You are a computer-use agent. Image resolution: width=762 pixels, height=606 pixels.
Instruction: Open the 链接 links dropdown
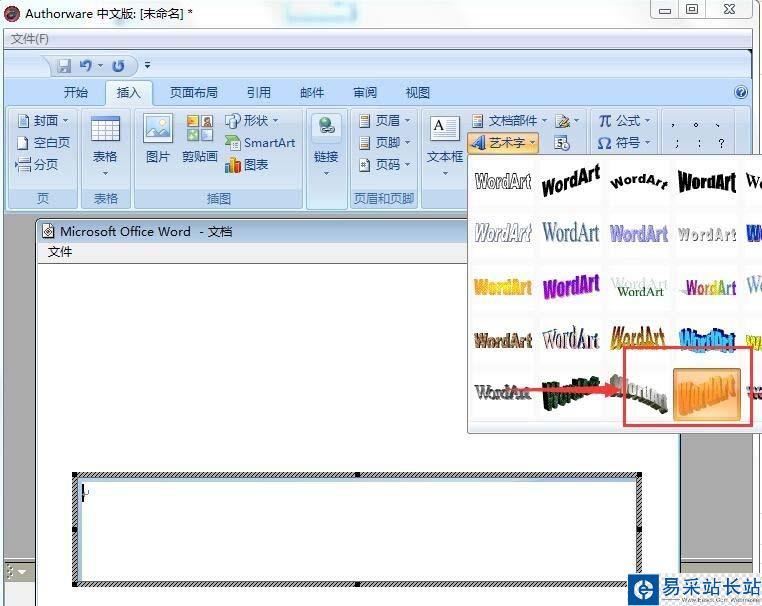(x=326, y=145)
